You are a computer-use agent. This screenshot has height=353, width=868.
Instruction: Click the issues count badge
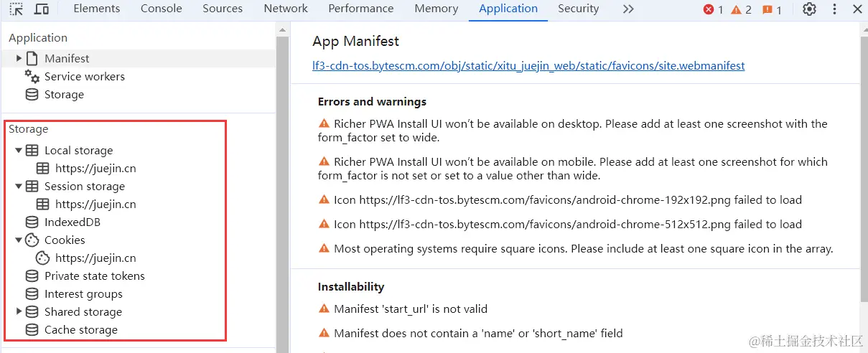pyautogui.click(x=772, y=9)
